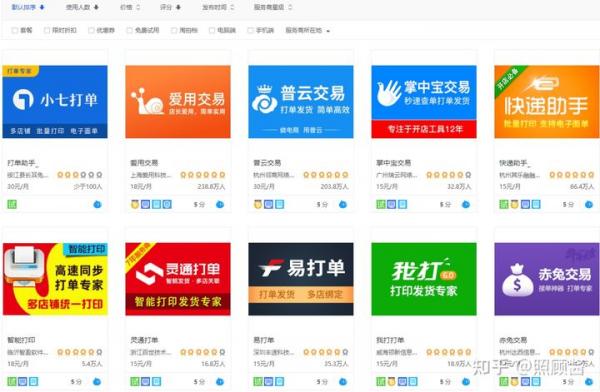Sort by 服务商星级 provider star level
The height and width of the screenshot is (392, 600).
[273, 7]
